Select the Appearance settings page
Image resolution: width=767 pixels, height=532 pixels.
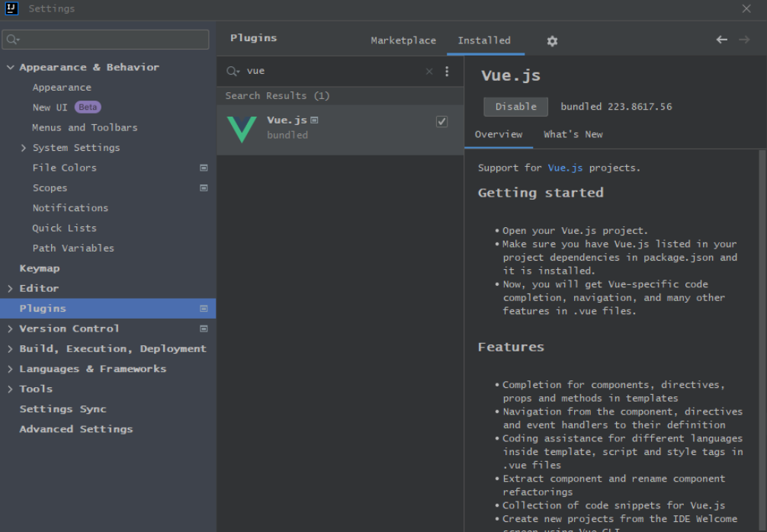point(62,88)
